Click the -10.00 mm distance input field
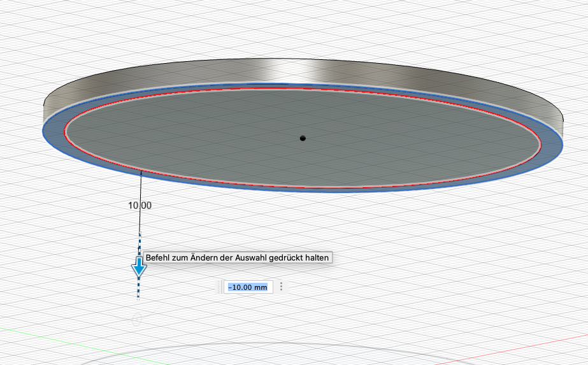Screen dimensions: 588x365 (x=248, y=287)
